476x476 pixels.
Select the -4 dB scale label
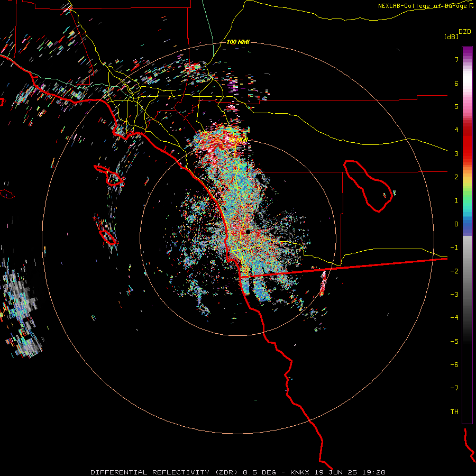point(454,318)
